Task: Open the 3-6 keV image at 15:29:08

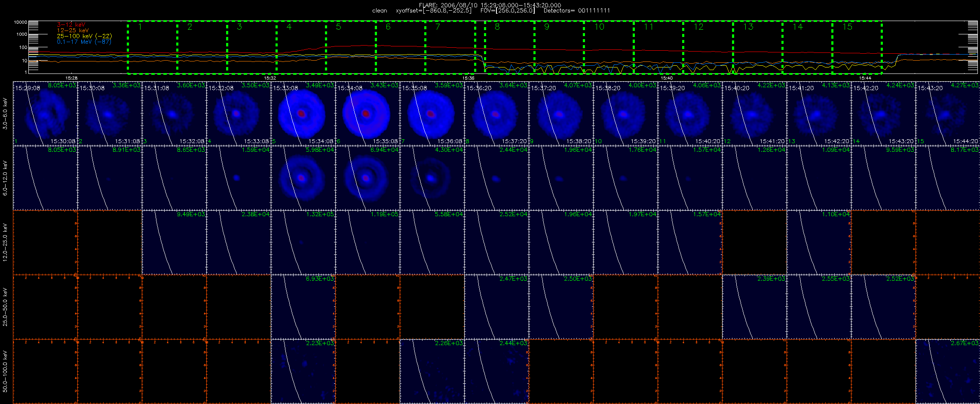Action: [x=46, y=113]
